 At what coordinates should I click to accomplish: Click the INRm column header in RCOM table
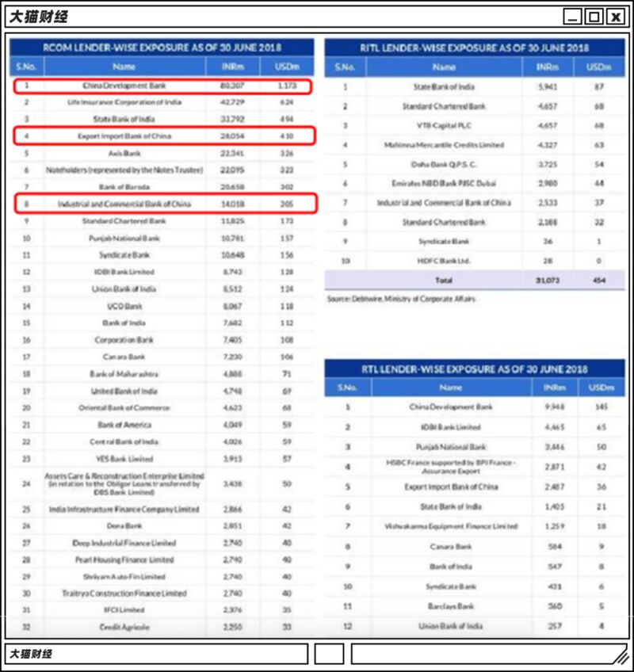click(x=233, y=67)
